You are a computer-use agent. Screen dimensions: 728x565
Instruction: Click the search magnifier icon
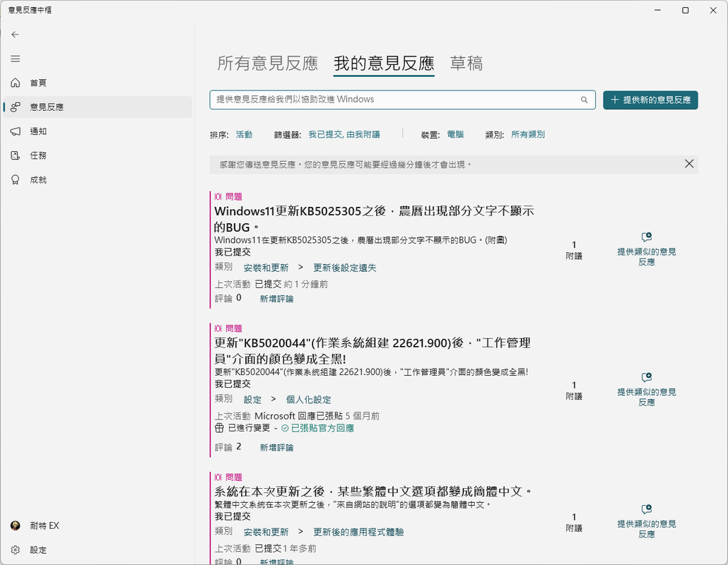pyautogui.click(x=584, y=100)
